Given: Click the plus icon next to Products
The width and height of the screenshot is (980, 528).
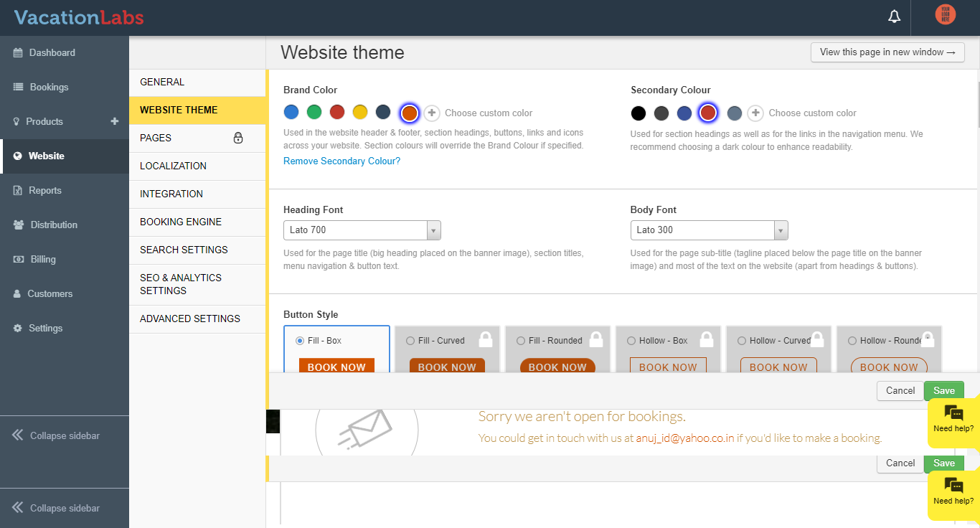Looking at the screenshot, I should [x=114, y=121].
